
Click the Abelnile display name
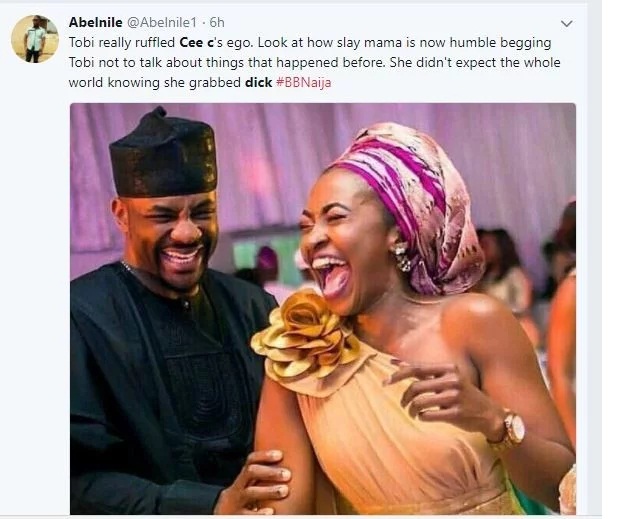tap(95, 22)
